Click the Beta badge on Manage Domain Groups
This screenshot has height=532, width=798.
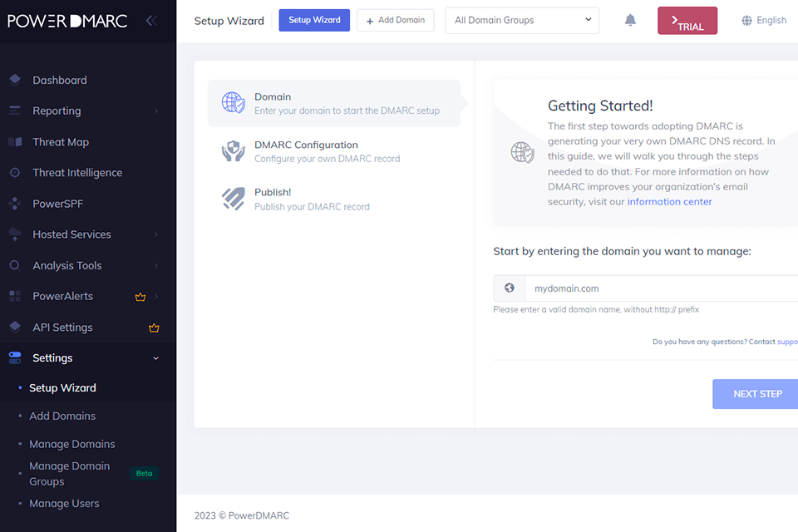coord(144,474)
